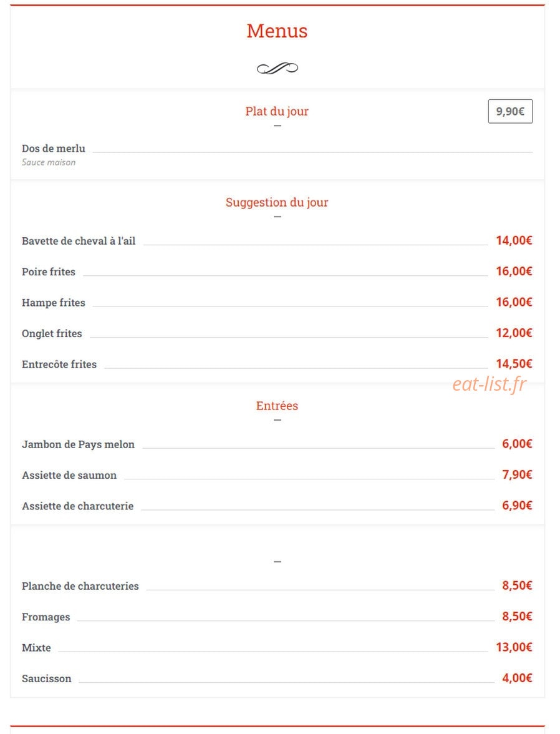Screen dimensions: 560x734
Task: Click the Sauce maison description text
Action: 49,162
